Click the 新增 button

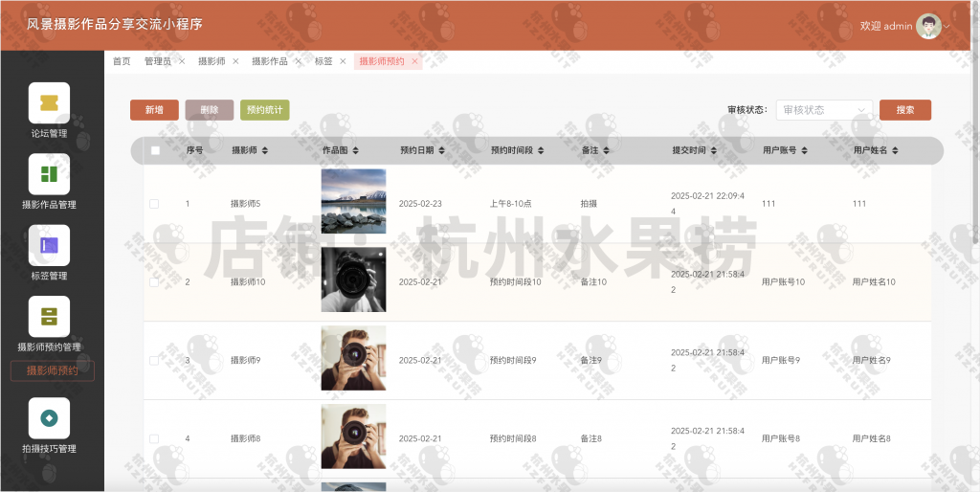coord(154,110)
